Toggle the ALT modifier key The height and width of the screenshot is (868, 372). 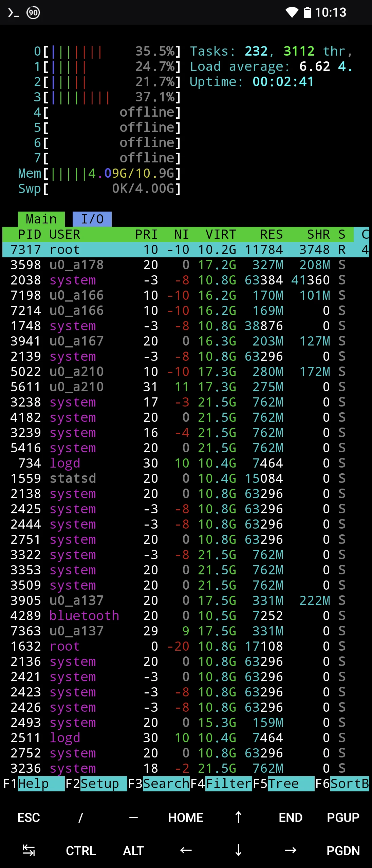point(133,850)
